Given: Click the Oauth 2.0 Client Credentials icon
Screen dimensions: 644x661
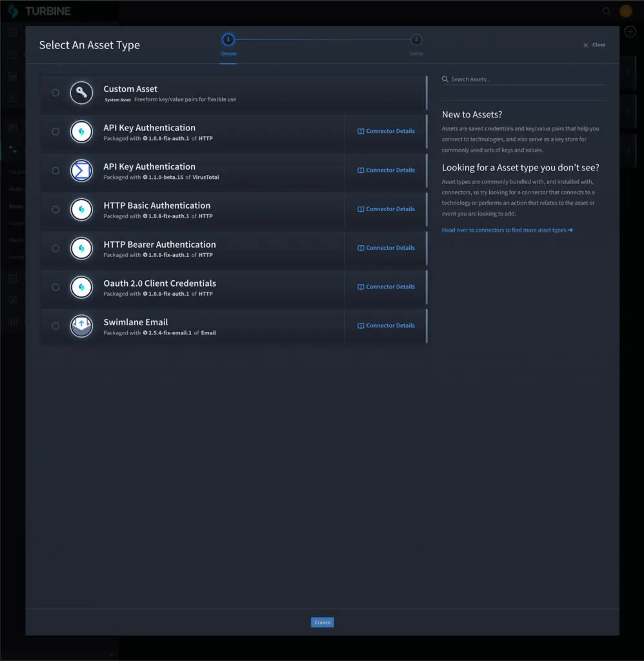Looking at the screenshot, I should [x=81, y=287].
